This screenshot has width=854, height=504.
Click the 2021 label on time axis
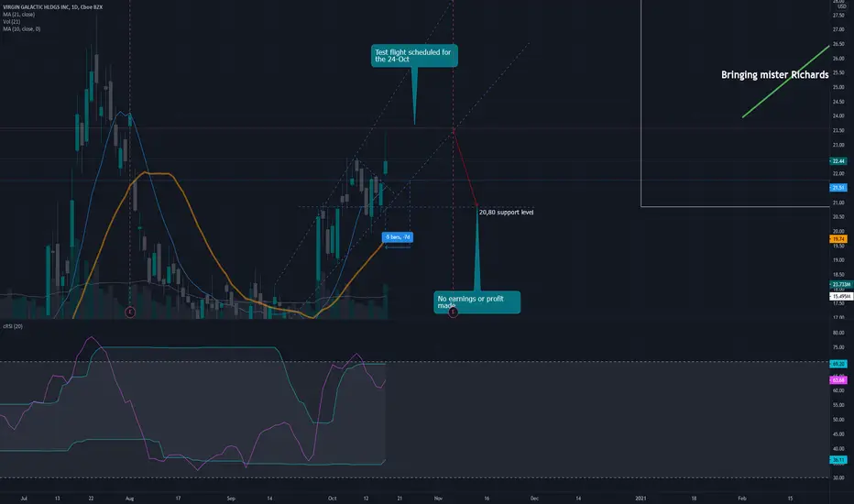[640, 499]
